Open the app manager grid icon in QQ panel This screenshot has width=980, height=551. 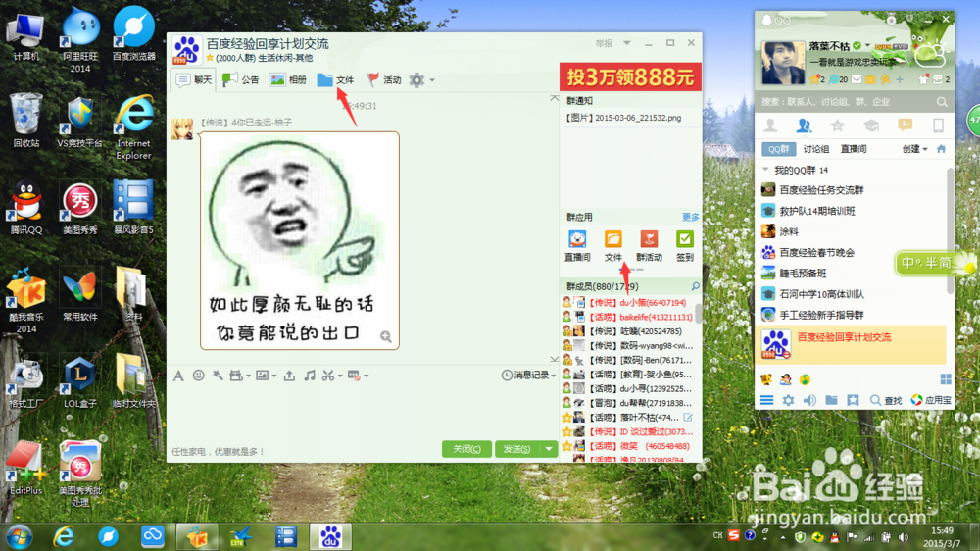[x=946, y=379]
